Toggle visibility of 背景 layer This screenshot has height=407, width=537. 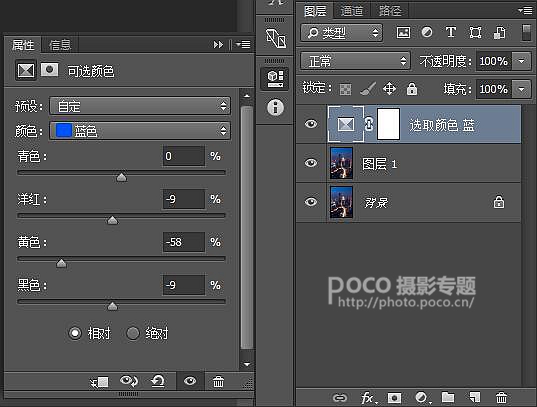(311, 202)
